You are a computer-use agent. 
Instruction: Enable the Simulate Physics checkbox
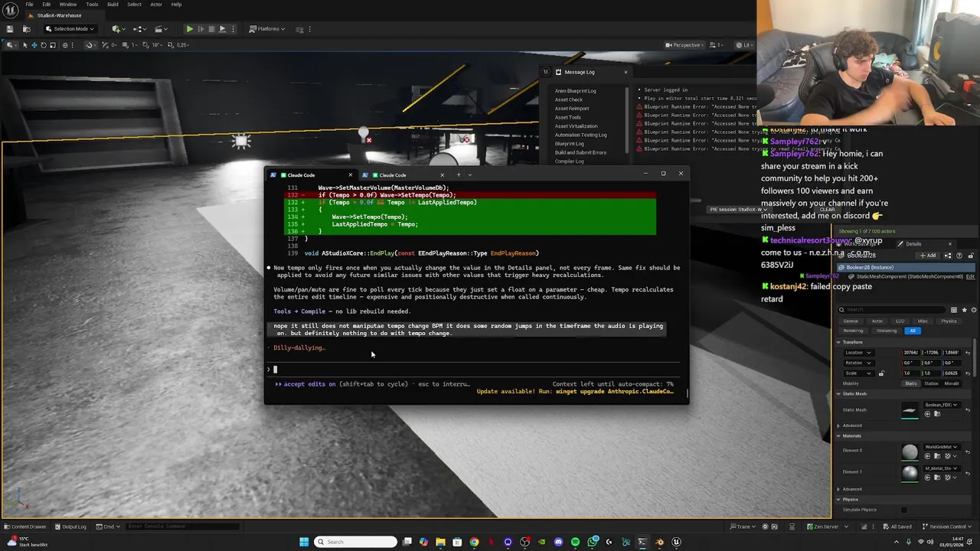coord(904,510)
